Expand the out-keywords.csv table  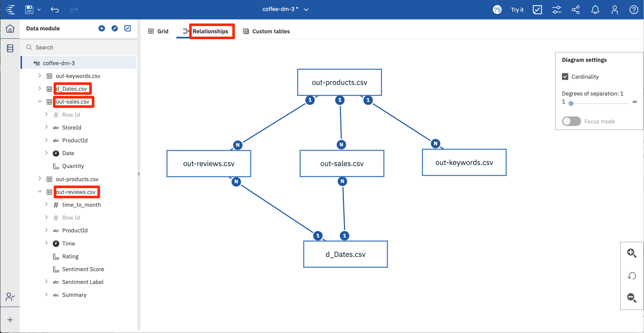tap(40, 76)
